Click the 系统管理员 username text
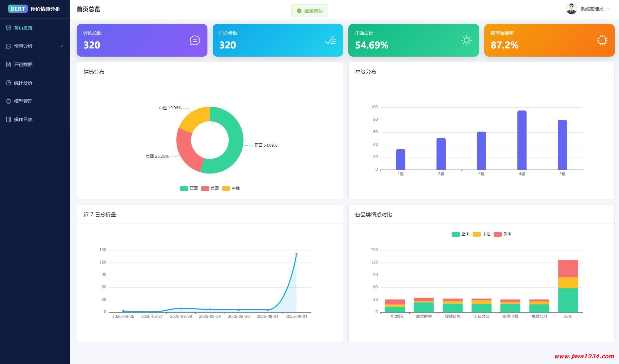Viewport: 619px width, 364px height. [592, 9]
